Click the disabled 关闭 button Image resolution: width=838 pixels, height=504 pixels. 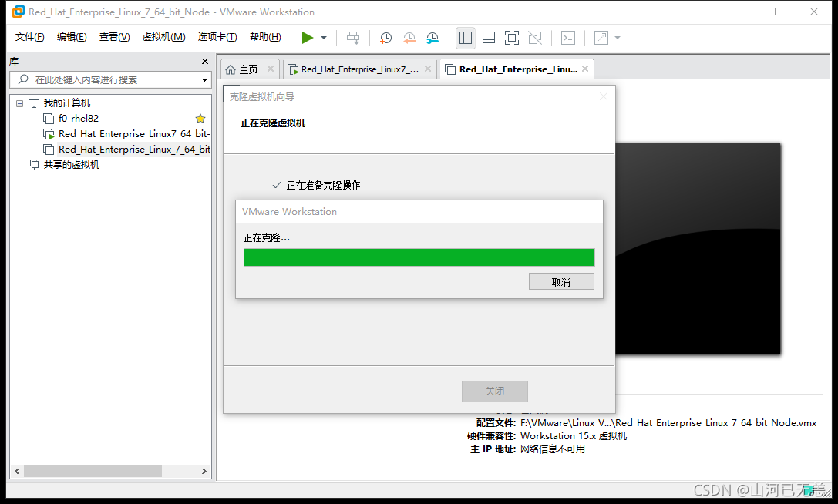click(494, 391)
